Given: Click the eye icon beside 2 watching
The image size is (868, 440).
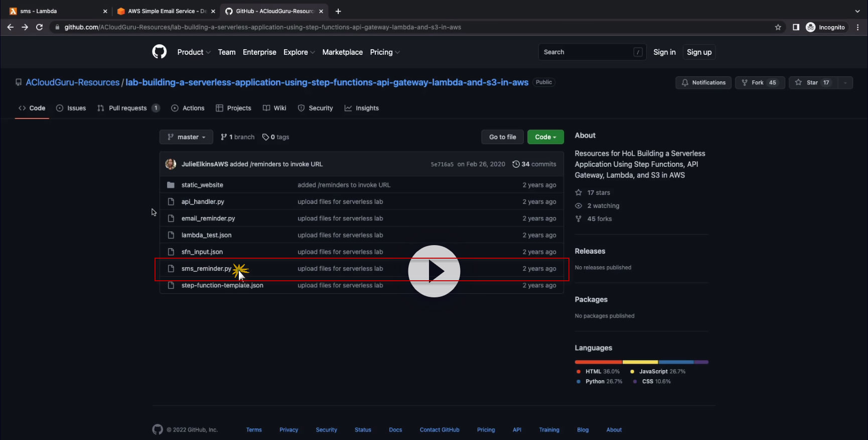Looking at the screenshot, I should 578,205.
